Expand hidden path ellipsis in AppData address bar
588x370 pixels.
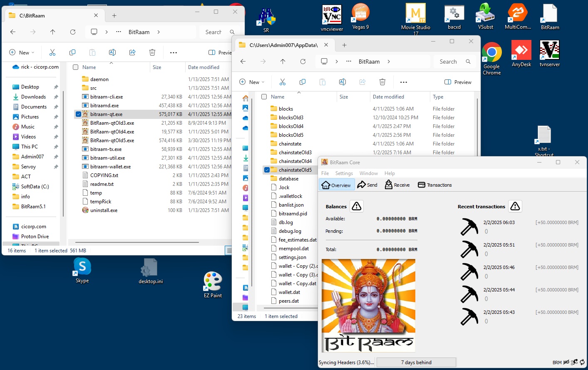[x=349, y=62]
